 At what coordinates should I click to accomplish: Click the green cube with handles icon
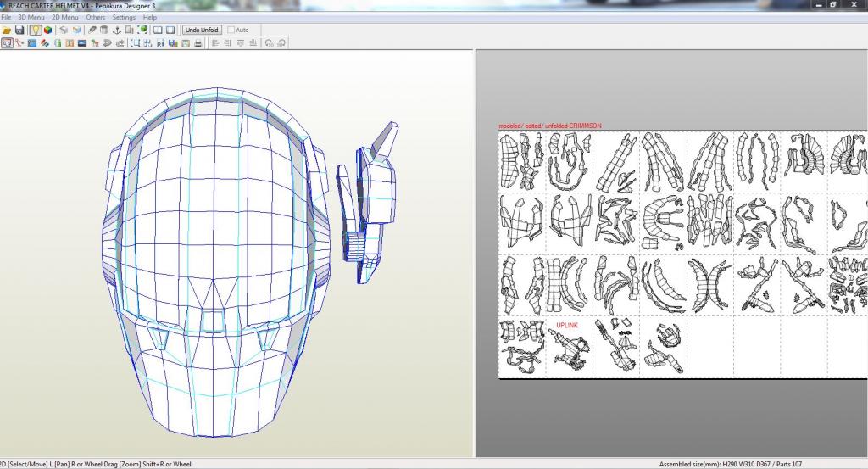coord(142,30)
